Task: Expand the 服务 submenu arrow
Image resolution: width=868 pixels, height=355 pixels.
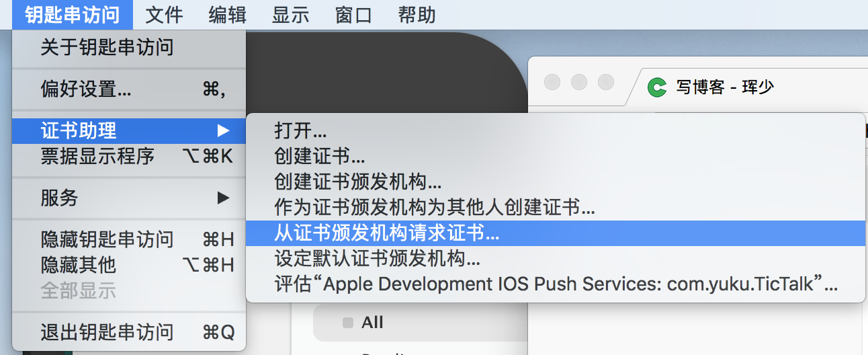Action: click(223, 198)
